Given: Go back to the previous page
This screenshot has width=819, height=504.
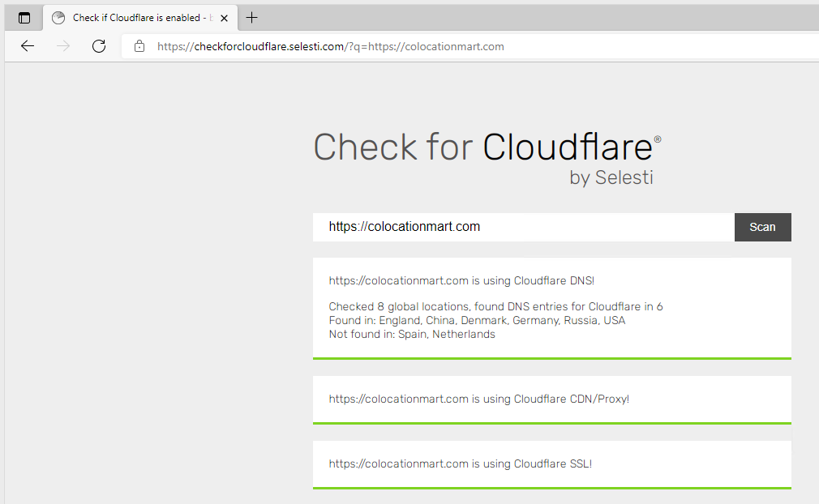Looking at the screenshot, I should tap(28, 46).
